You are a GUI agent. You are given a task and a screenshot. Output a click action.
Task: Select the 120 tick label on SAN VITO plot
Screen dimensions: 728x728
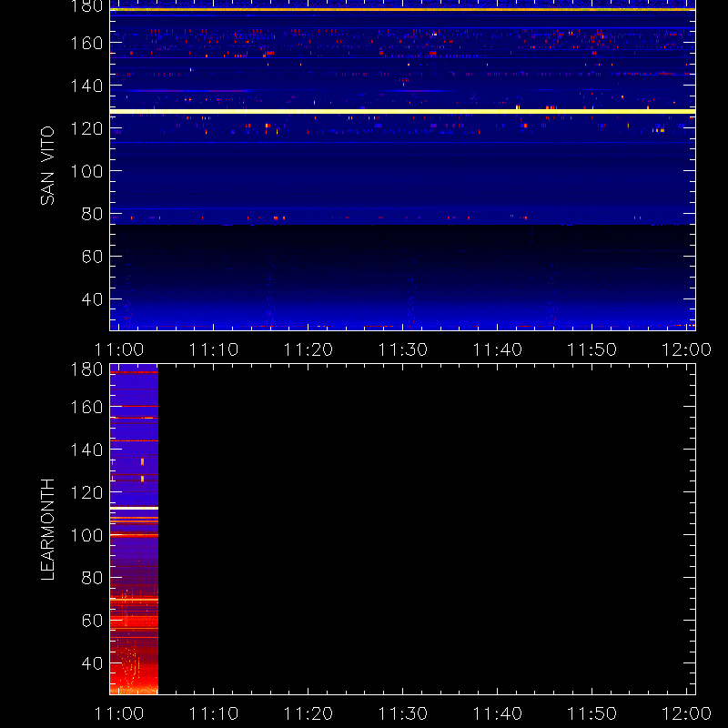[x=86, y=128]
